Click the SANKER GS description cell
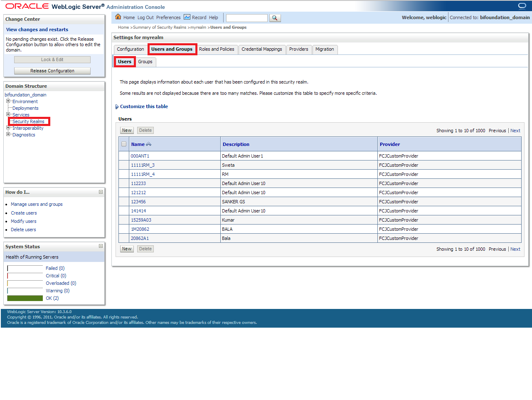Screen dimensions: 532x400 point(299,202)
